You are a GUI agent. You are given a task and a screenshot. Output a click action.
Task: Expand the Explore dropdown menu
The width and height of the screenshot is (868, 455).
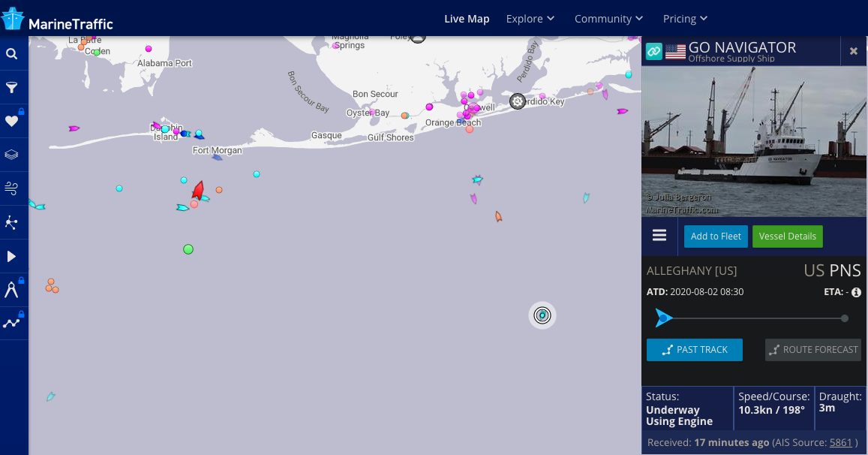pyautogui.click(x=530, y=19)
